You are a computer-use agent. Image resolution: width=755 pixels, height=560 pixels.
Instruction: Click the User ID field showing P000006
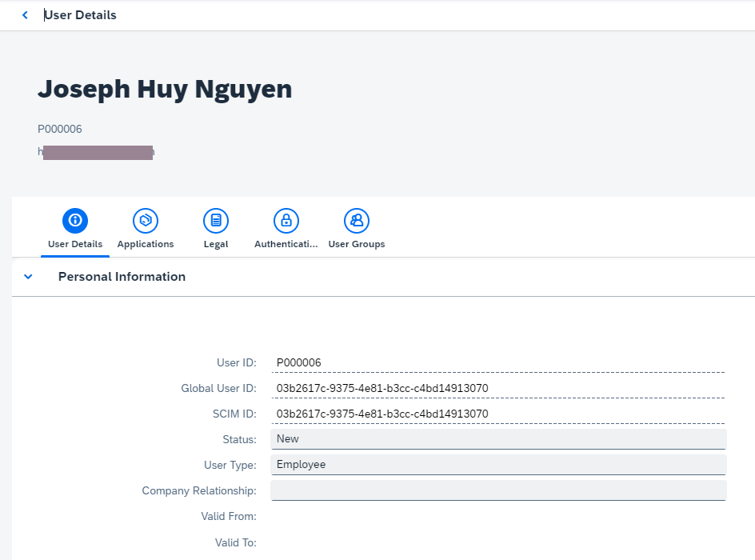[497, 362]
